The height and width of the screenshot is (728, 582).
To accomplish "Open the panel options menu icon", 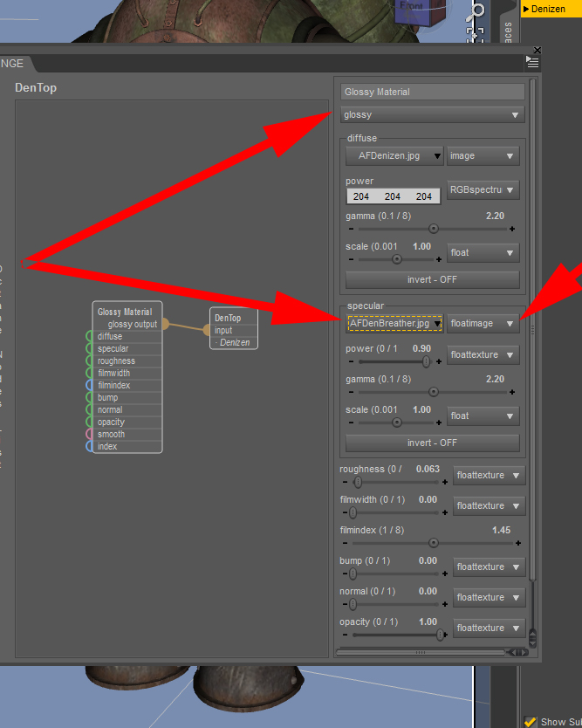I will [x=532, y=62].
